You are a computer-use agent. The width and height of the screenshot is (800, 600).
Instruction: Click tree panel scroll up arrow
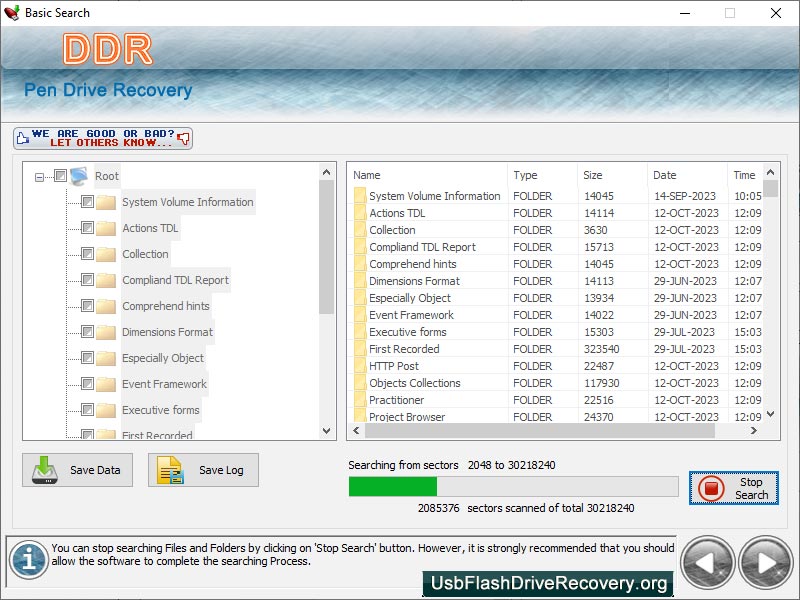327,172
